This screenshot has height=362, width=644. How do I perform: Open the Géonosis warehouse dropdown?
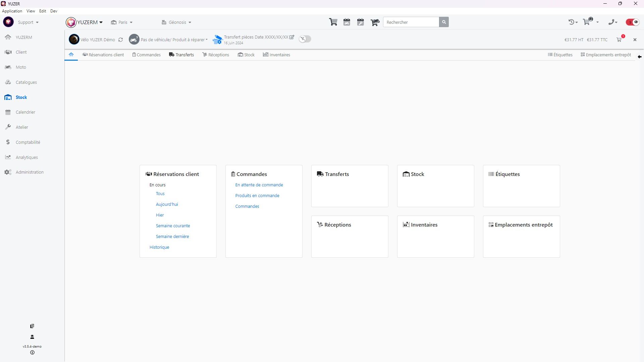(x=176, y=22)
